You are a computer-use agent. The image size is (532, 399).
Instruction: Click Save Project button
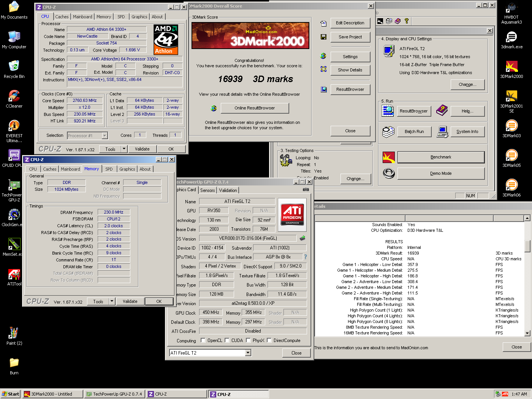350,37
